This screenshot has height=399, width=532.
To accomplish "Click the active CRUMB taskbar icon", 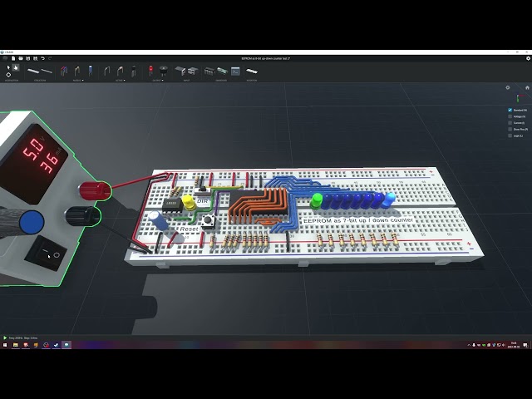I will [66, 345].
